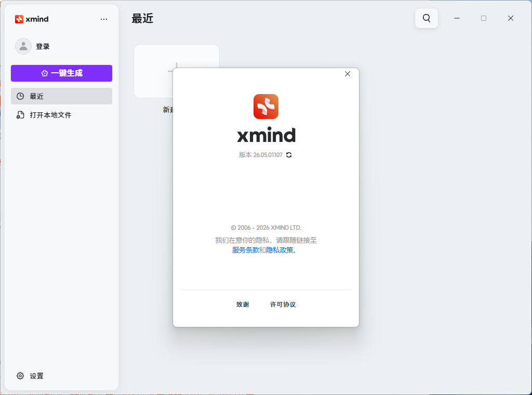
Task: Click the check-for-updates refresh icon
Action: click(289, 155)
